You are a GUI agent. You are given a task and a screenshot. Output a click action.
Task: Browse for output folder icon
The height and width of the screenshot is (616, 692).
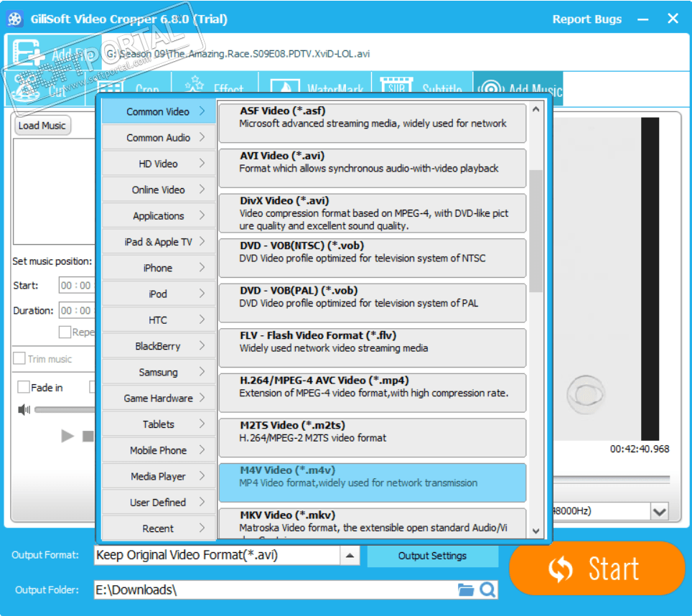[465, 590]
